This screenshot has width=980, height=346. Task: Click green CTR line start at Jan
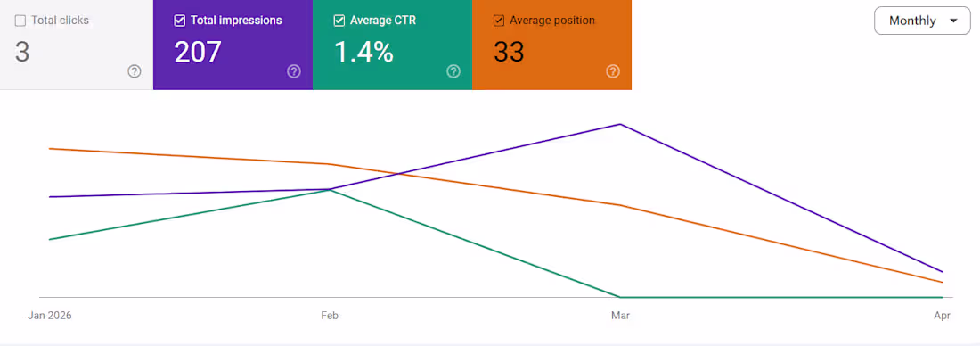[49, 240]
